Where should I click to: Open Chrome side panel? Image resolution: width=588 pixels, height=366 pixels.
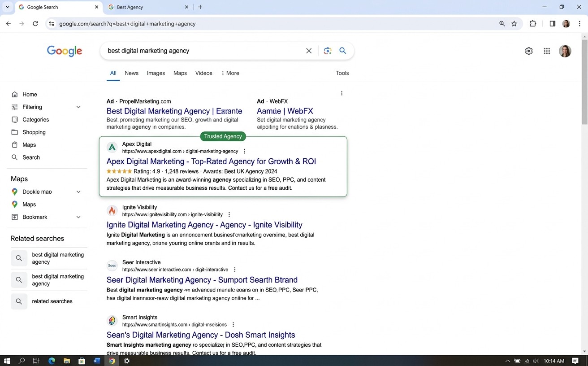tap(553, 24)
